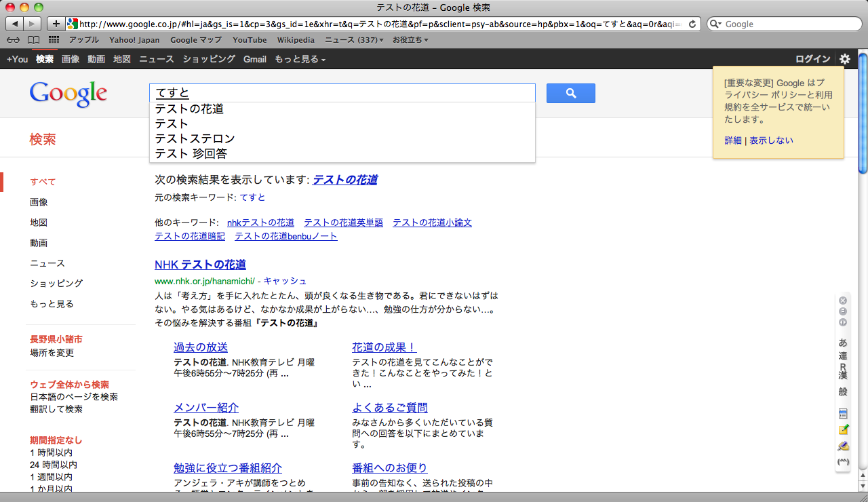Image resolution: width=868 pixels, height=502 pixels.
Task: Open ショッピング in the Google bar
Action: [x=209, y=59]
